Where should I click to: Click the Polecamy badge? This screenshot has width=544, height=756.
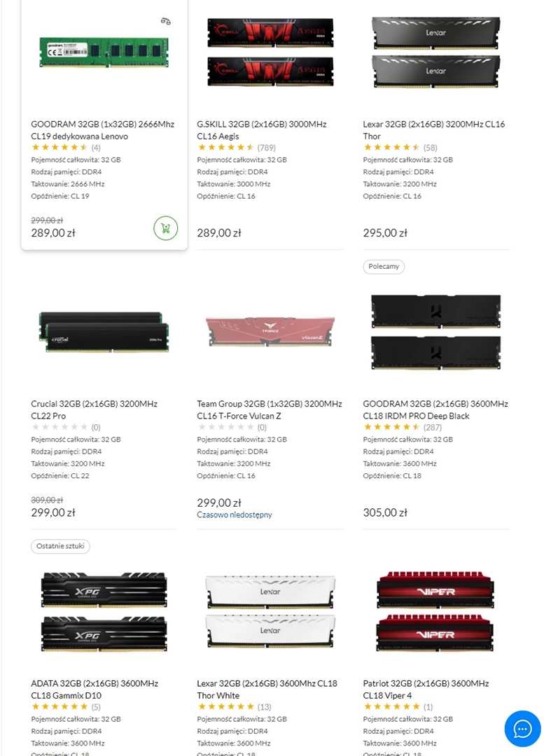[384, 267]
